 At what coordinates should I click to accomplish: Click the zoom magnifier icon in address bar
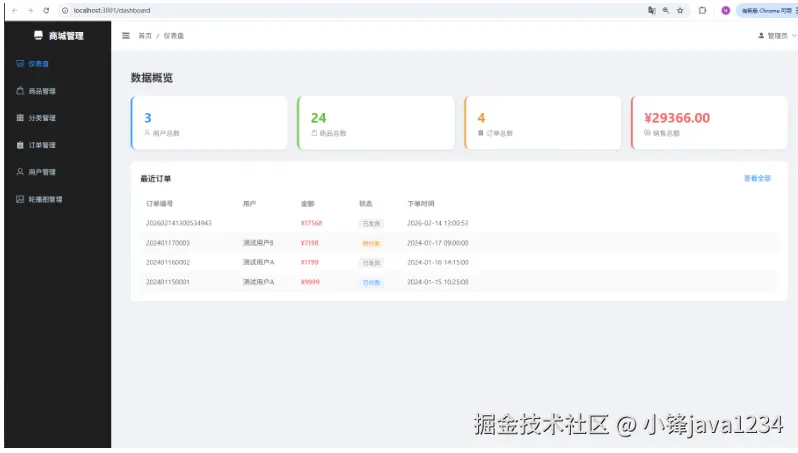point(666,10)
